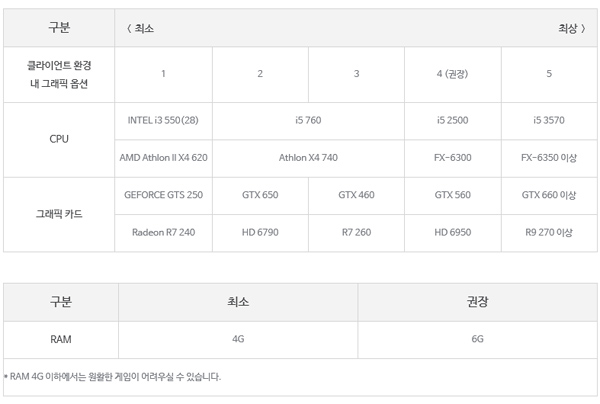This screenshot has height=404, width=600.
Task: Select the "i5 3570" CPU cell
Action: pyautogui.click(x=549, y=120)
